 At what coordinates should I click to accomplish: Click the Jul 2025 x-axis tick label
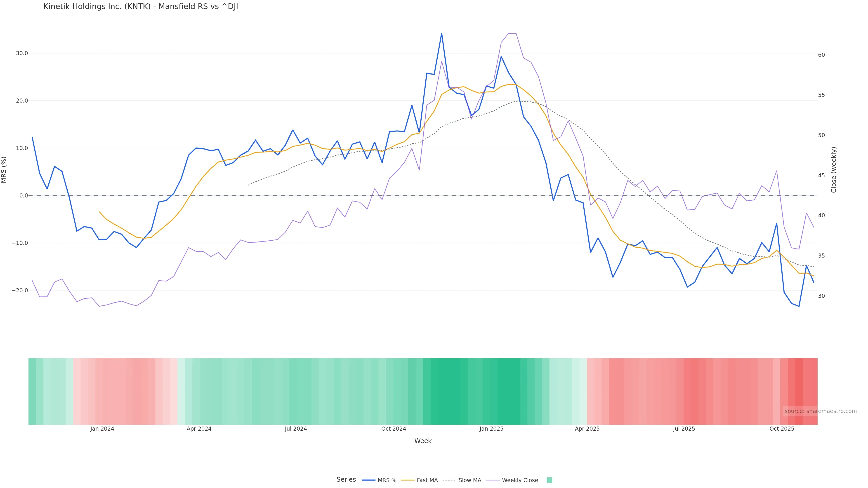pos(684,429)
